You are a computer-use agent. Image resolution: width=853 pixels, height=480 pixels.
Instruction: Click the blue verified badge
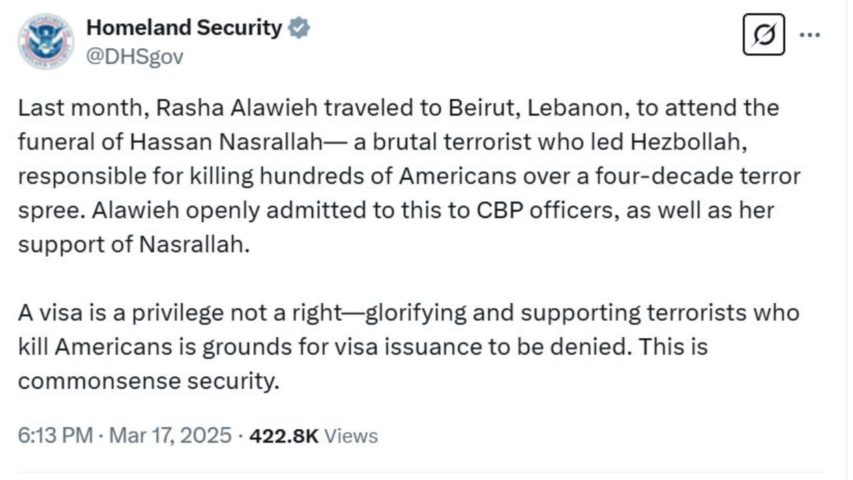[x=298, y=28]
